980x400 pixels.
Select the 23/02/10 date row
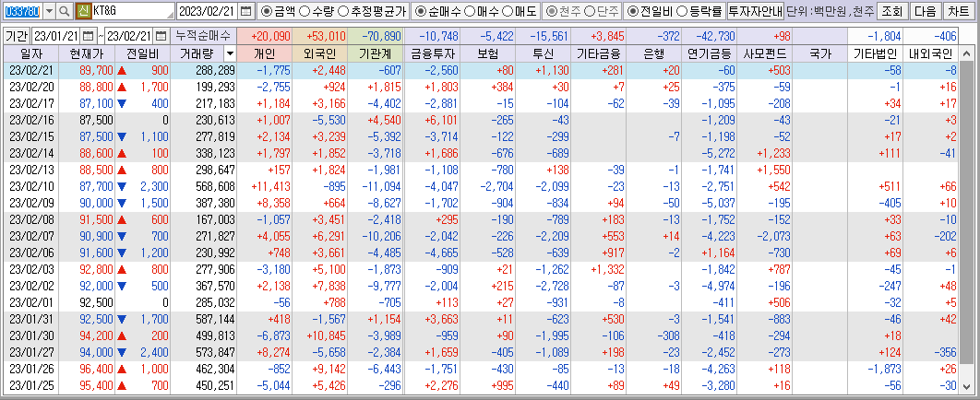point(483,186)
